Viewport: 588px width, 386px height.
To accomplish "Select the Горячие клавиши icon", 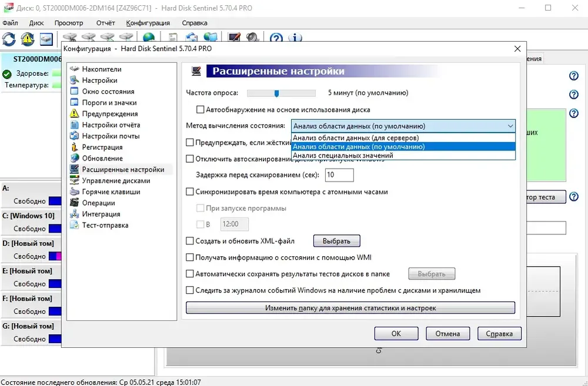I will [75, 192].
